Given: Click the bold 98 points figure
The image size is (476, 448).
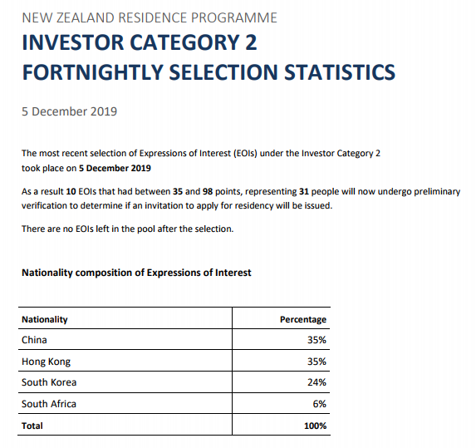Looking at the screenshot, I should 208,192.
